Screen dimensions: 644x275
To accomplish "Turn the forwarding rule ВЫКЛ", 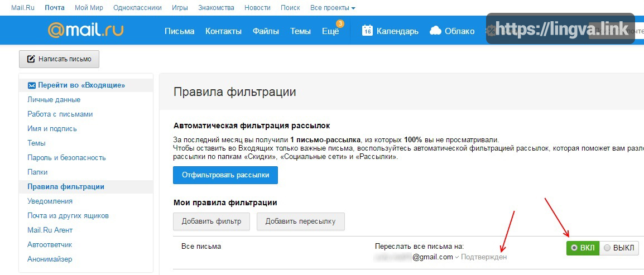I will click(x=619, y=248).
